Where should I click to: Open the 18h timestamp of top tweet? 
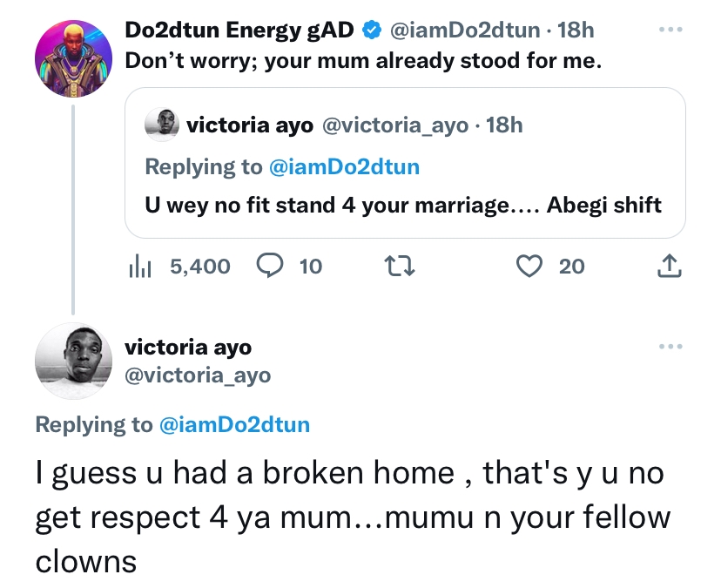(576, 30)
